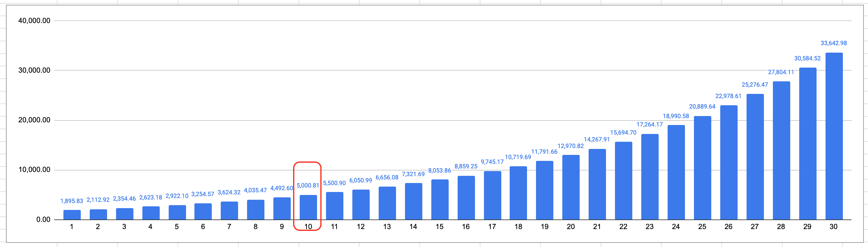Select the 20,000.00 axis label
This screenshot has height=247, width=868.
pyautogui.click(x=34, y=120)
